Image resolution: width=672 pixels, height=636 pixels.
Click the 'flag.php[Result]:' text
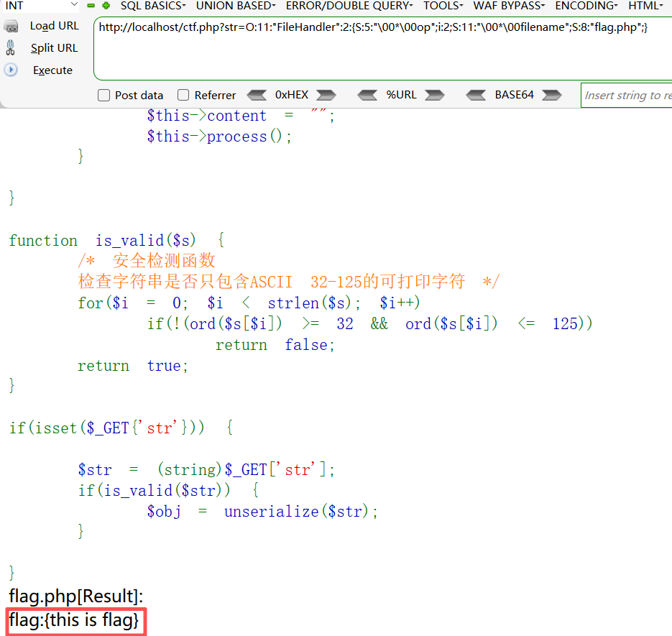click(76, 596)
